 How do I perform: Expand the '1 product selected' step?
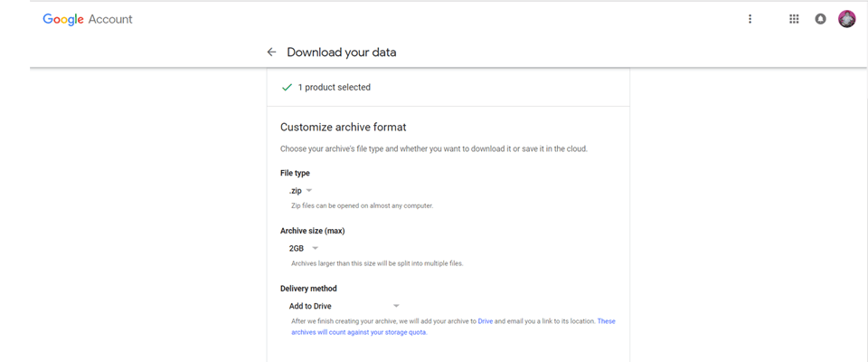[x=335, y=88]
